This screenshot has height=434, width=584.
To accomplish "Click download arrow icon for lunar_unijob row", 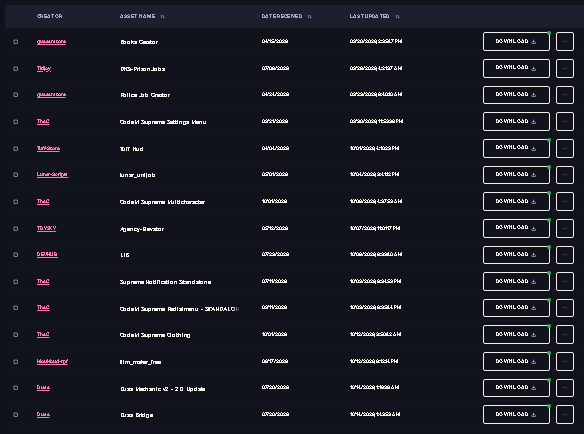I will pos(534,175).
